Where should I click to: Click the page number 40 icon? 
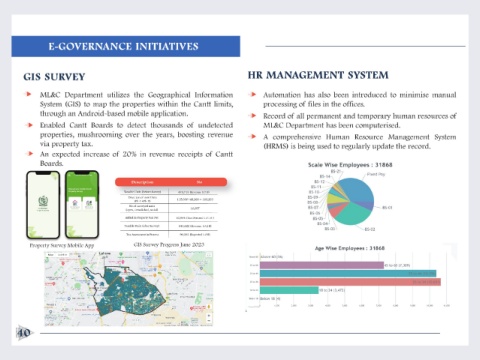pos(24,333)
